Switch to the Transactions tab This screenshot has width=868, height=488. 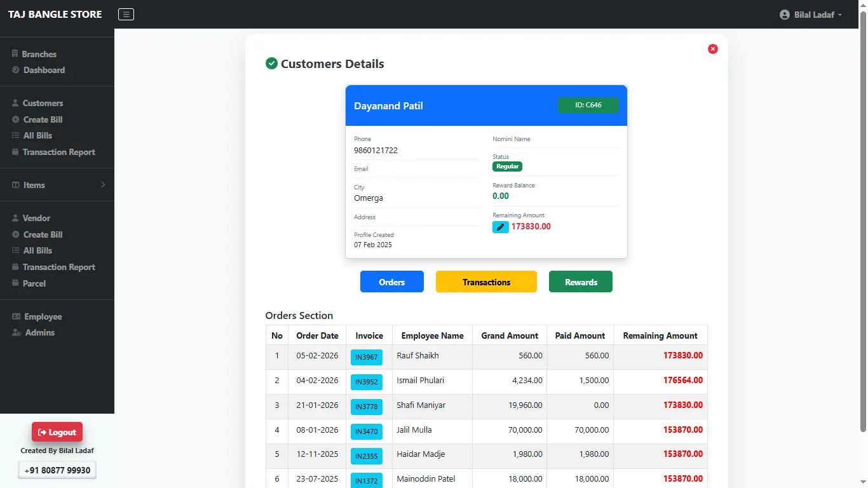[x=485, y=281]
